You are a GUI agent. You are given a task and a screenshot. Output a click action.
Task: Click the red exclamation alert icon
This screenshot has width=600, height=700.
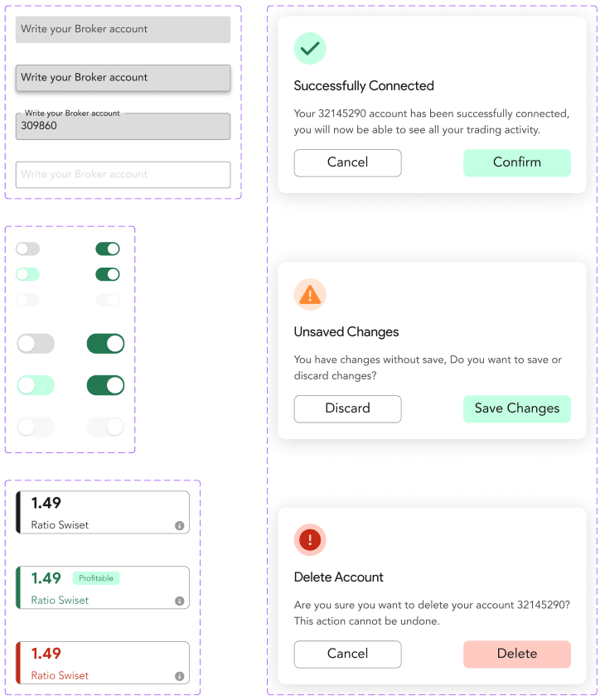(x=310, y=540)
